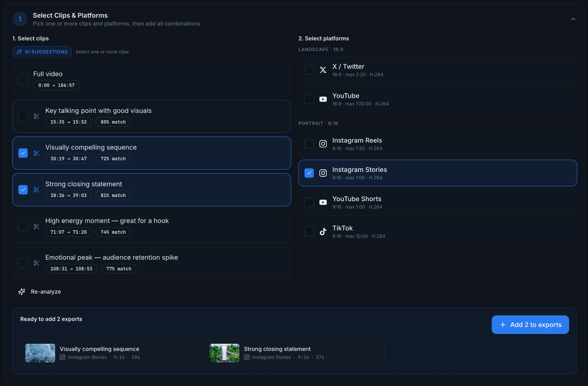Collapse the Select Clips & Platforms section

(573, 19)
